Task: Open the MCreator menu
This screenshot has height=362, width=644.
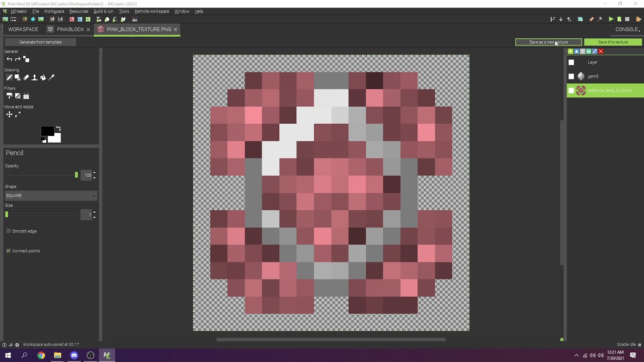Action: click(x=19, y=11)
